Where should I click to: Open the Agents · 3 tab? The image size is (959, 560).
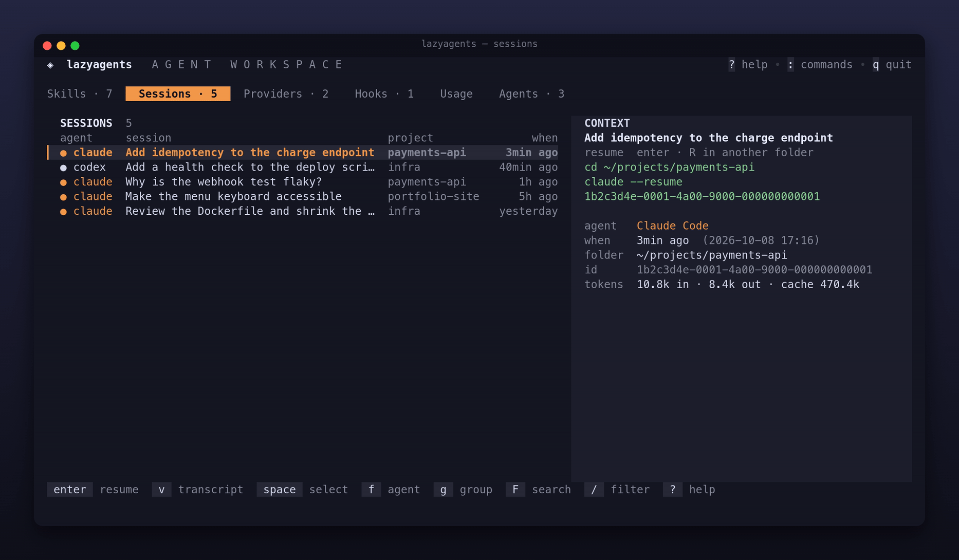pyautogui.click(x=531, y=94)
